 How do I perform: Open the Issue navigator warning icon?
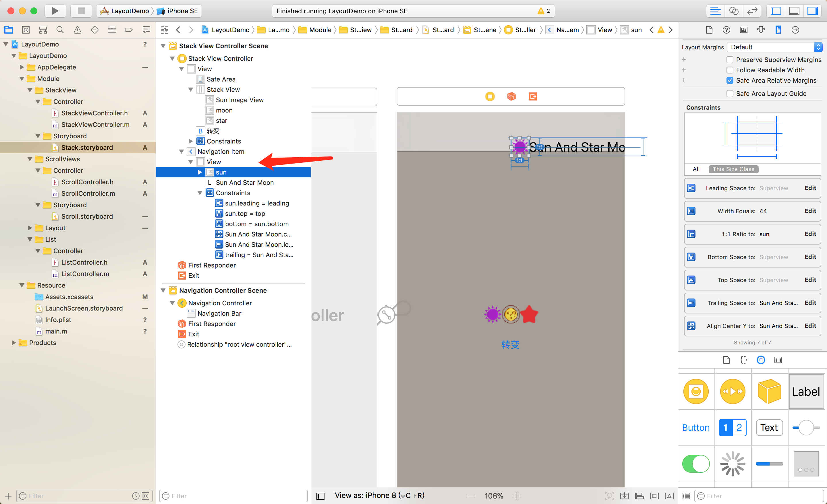click(77, 30)
